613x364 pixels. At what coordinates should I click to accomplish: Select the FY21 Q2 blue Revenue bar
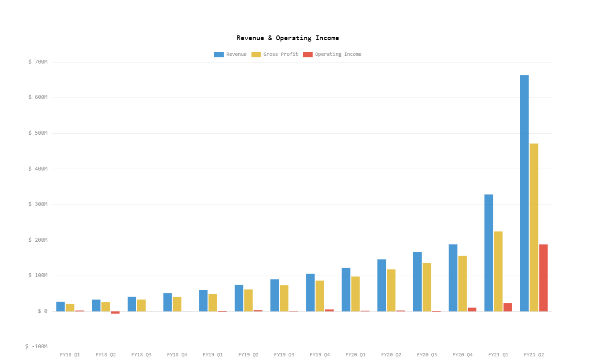[x=525, y=193]
